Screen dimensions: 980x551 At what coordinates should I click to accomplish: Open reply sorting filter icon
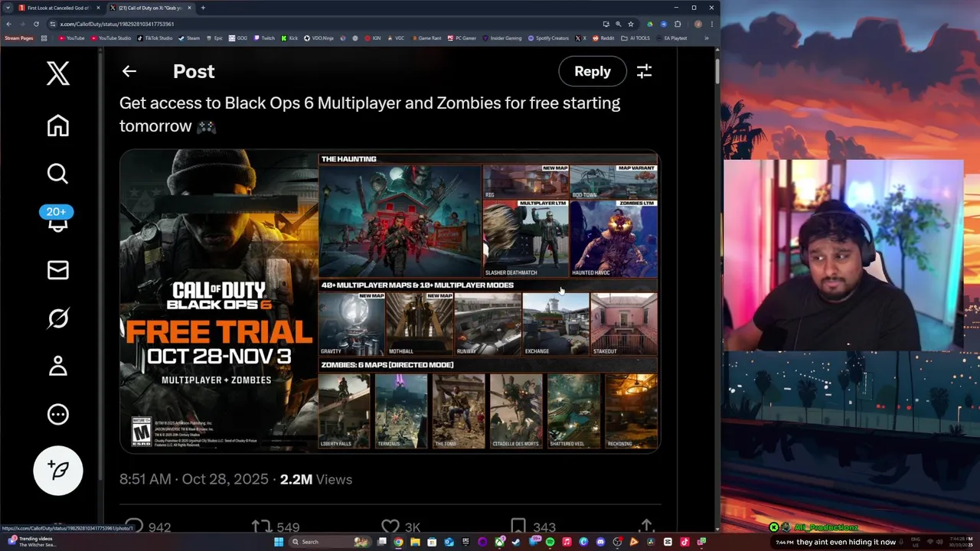(x=644, y=71)
